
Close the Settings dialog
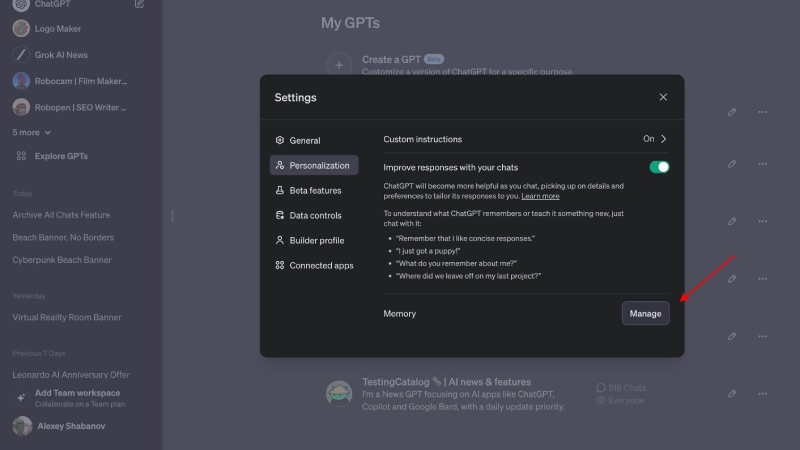pos(663,97)
